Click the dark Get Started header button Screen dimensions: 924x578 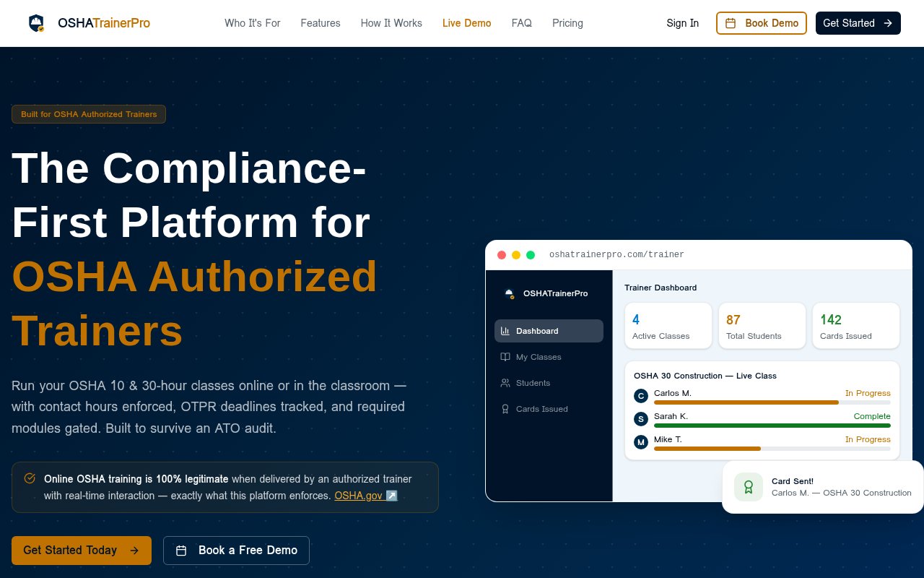[x=858, y=23]
